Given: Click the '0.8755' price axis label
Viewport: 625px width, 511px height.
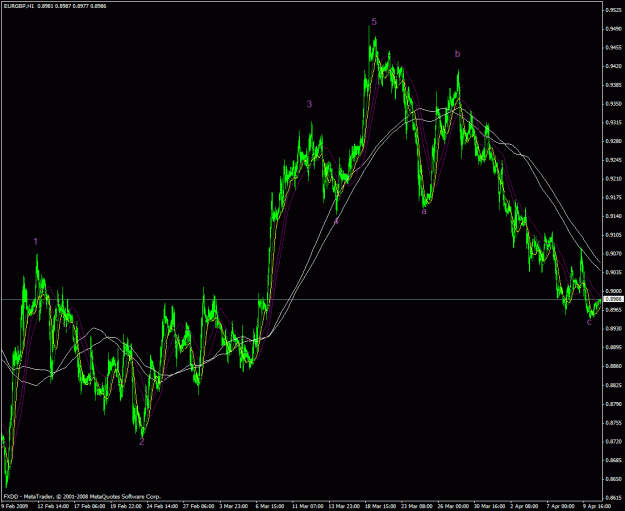Looking at the screenshot, I should (614, 423).
